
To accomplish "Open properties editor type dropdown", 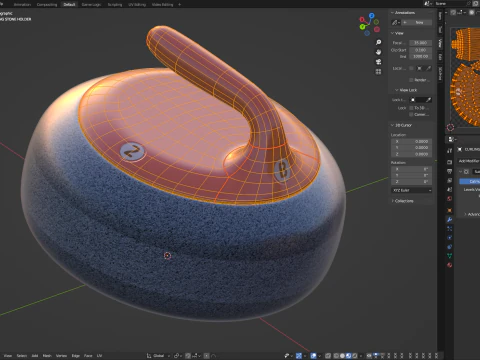I will click(x=451, y=139).
